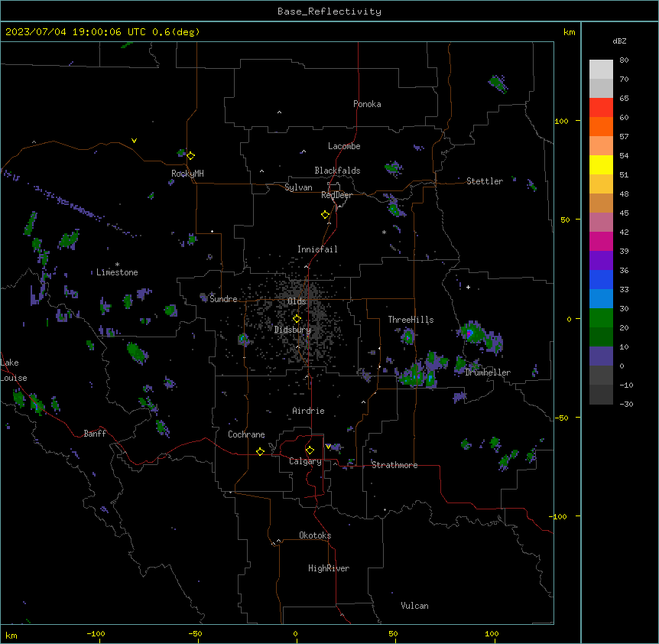Click the white caret left of Okotoks label
This screenshot has height=644, width=659.
point(278,541)
